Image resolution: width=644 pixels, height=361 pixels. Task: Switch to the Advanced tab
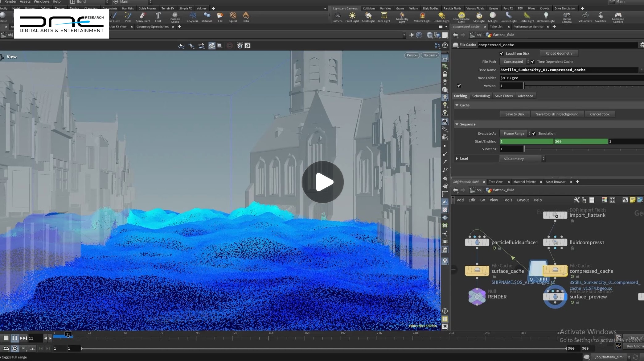tap(525, 96)
